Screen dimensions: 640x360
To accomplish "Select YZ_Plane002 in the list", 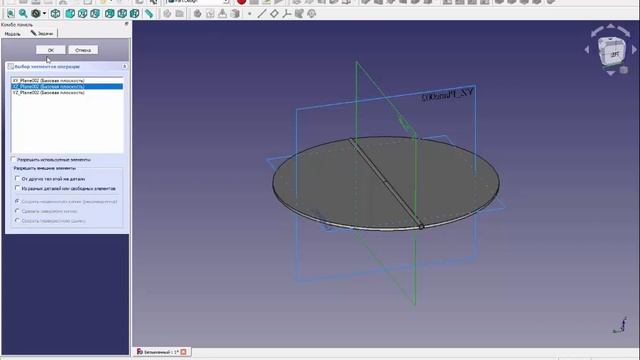I will pos(67,93).
